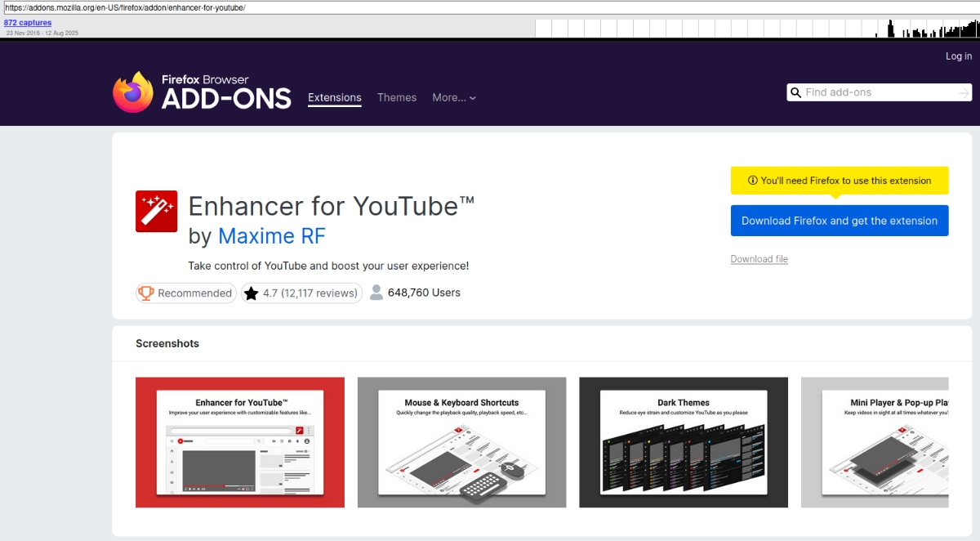980x541 pixels.
Task: Click the Log in link
Action: [x=959, y=56]
